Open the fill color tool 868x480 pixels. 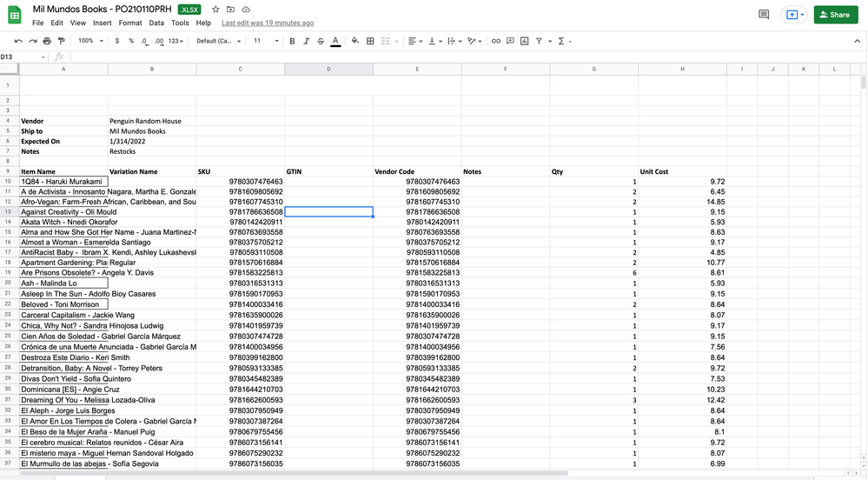[x=355, y=41]
